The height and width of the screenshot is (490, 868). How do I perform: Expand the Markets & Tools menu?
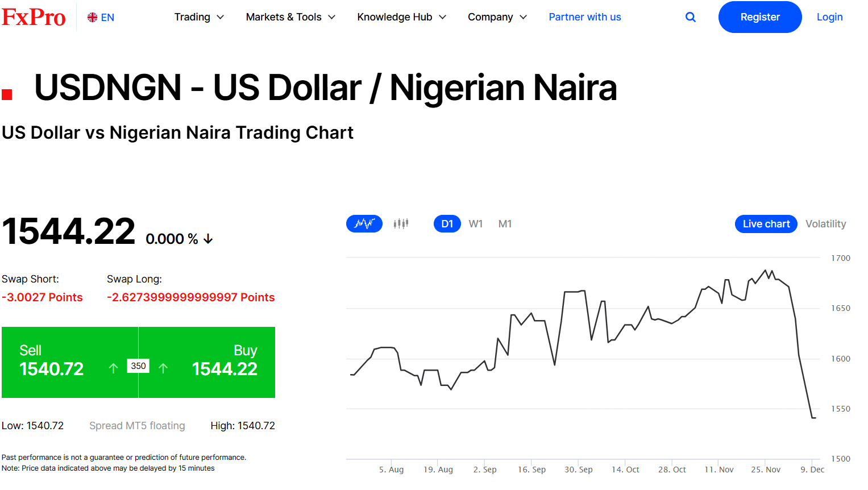290,17
